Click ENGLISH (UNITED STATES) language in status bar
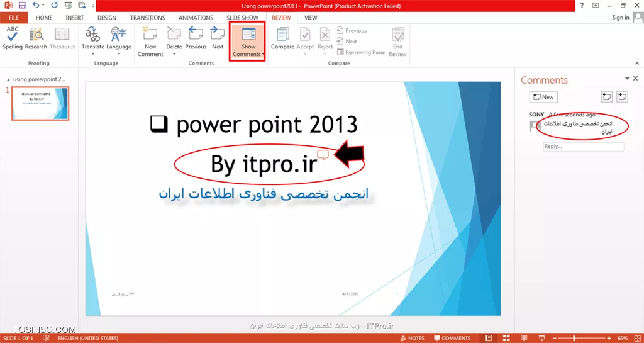 88,339
